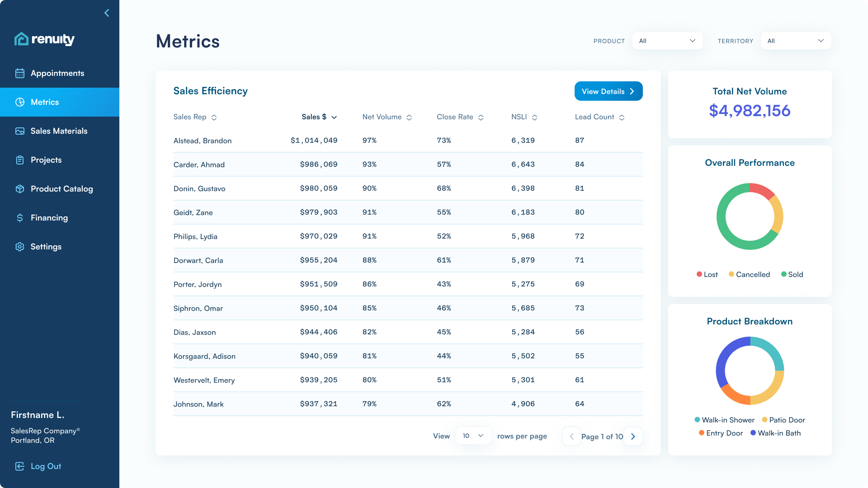
Task: Go to Financing menu item
Action: click(x=49, y=218)
